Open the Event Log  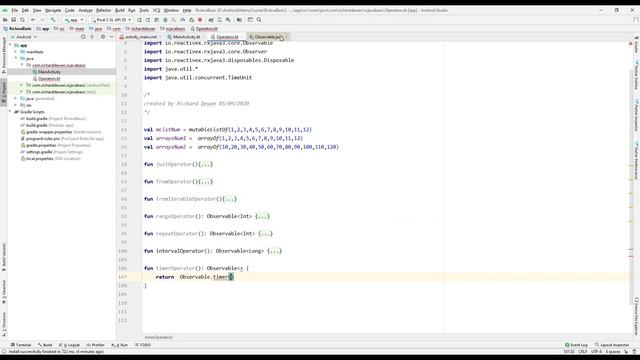576,345
